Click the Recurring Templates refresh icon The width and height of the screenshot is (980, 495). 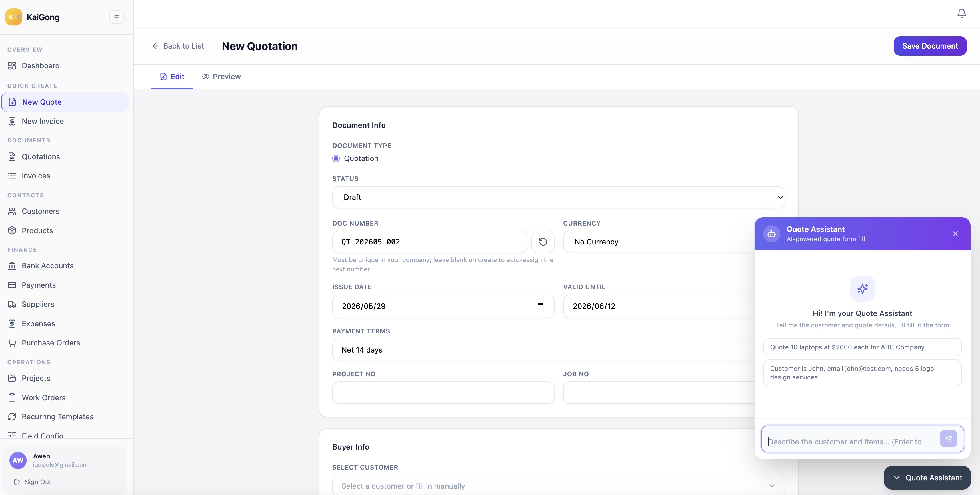point(12,417)
